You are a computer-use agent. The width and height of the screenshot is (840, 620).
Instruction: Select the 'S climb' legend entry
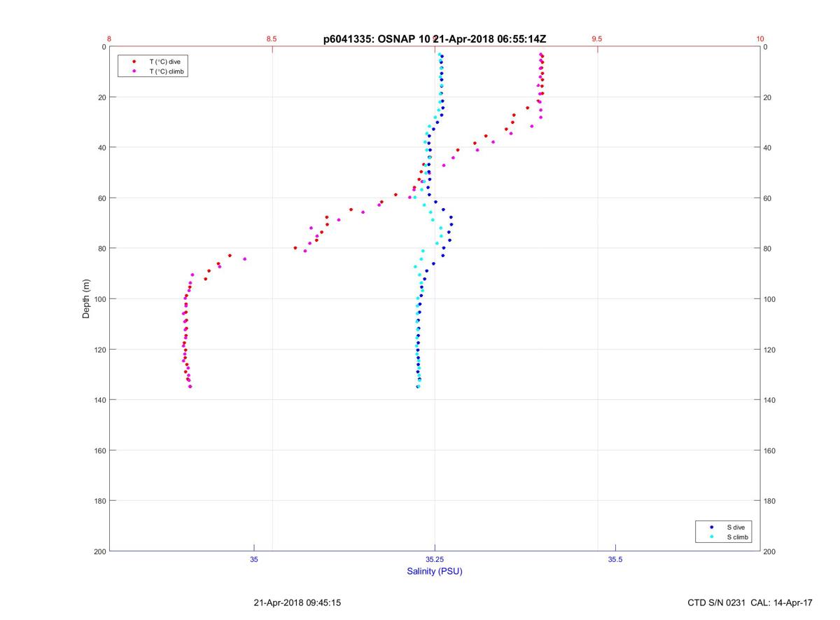pyautogui.click(x=738, y=537)
